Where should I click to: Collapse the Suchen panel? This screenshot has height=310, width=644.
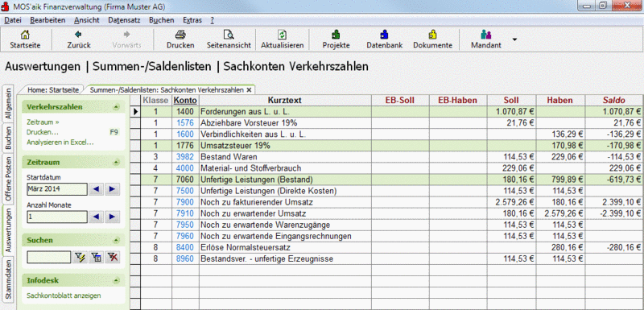116,240
